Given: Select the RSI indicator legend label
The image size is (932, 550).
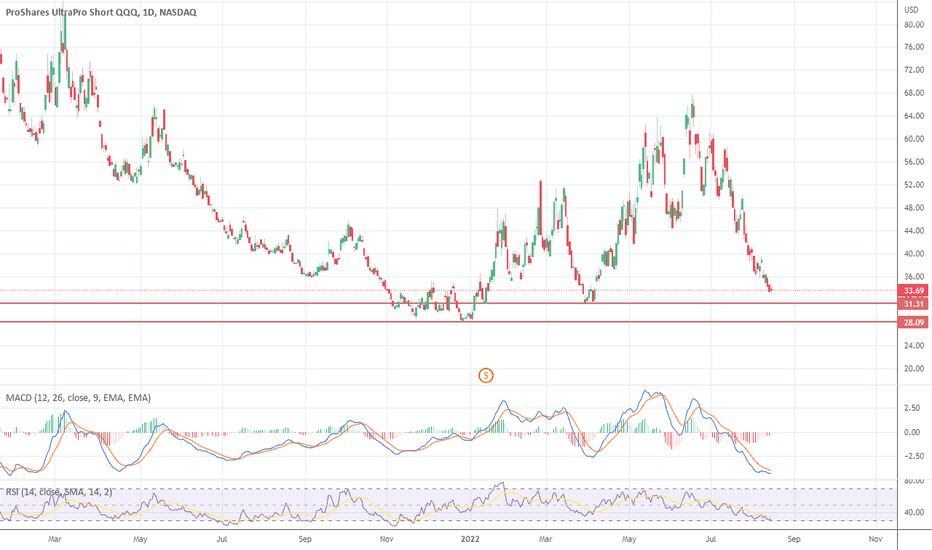Looking at the screenshot, I should 58,492.
